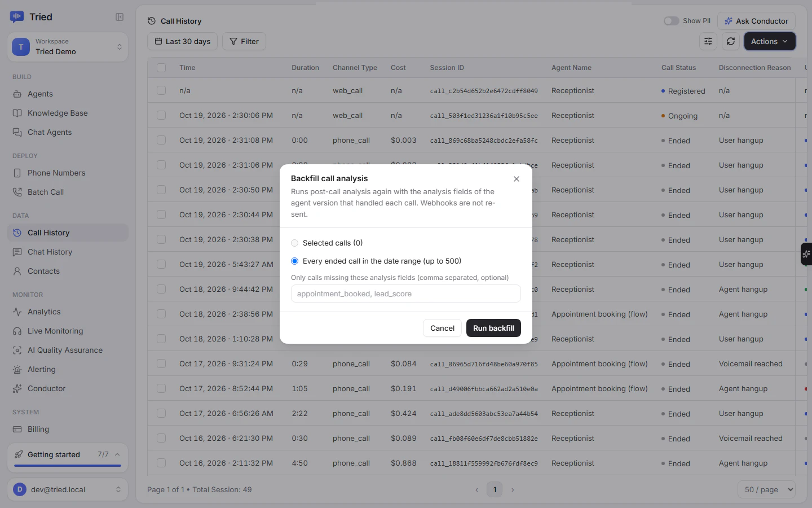Click page number 1 in pagination
The image size is (812, 508).
[x=495, y=489]
